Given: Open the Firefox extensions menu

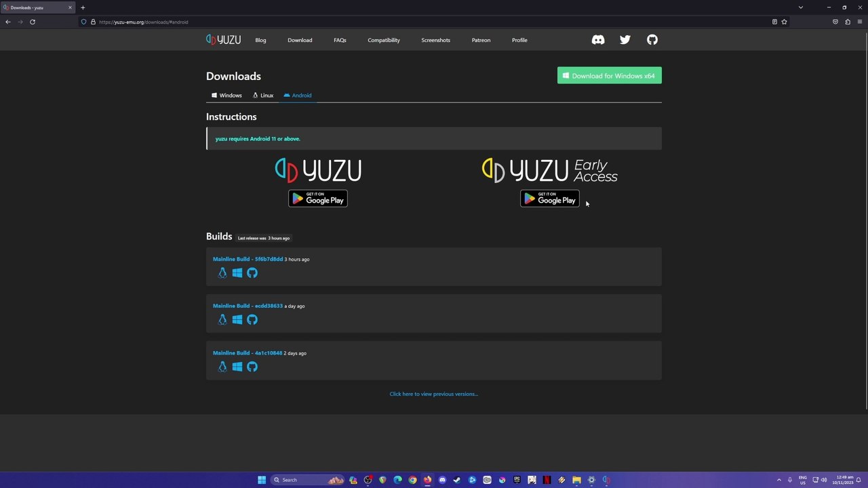Looking at the screenshot, I should [x=848, y=22].
